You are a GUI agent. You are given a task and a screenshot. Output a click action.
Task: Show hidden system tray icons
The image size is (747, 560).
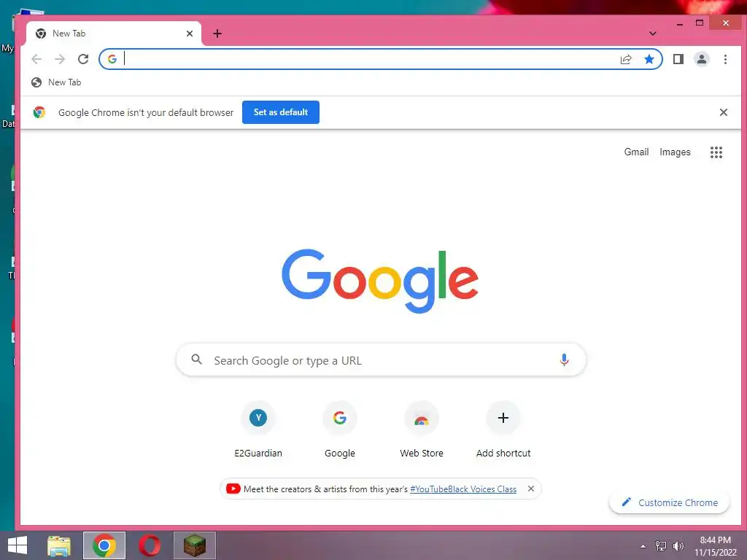click(643, 546)
